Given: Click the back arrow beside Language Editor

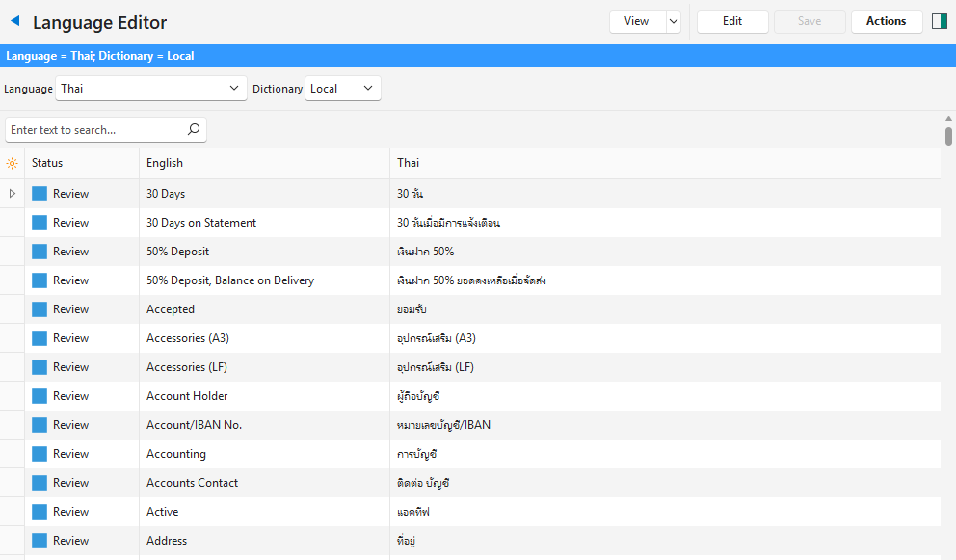Looking at the screenshot, I should point(14,21).
